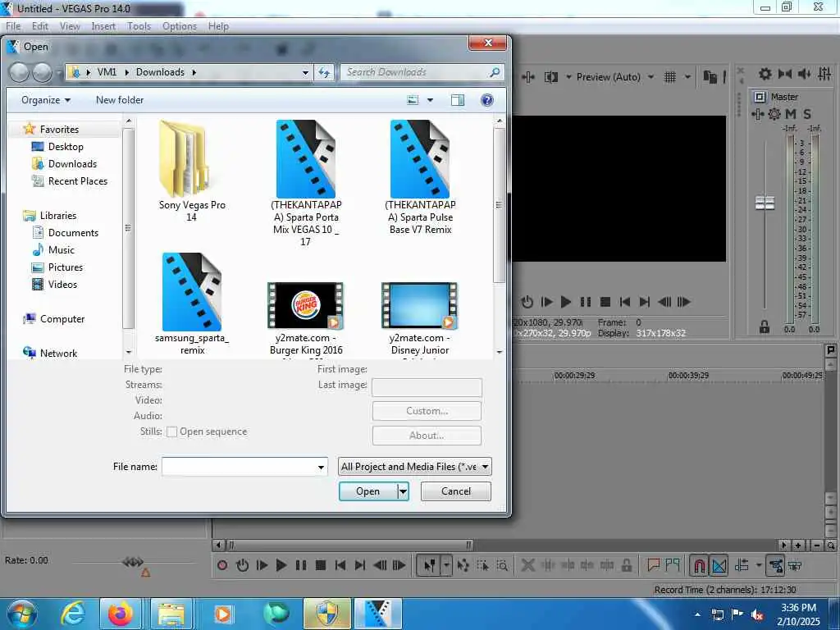The height and width of the screenshot is (630, 840).
Task: Toggle Enable Snapping magnet icon
Action: tap(699, 565)
